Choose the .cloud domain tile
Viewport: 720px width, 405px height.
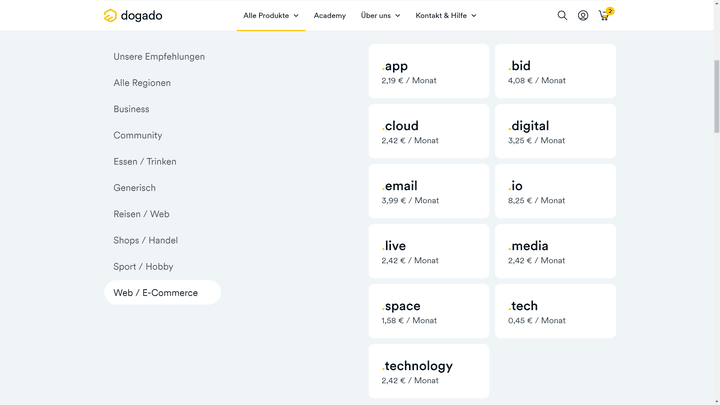point(428,131)
